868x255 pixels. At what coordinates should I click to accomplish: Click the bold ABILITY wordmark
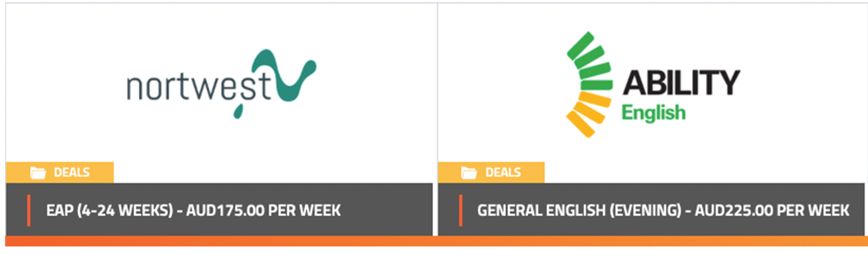(x=681, y=83)
